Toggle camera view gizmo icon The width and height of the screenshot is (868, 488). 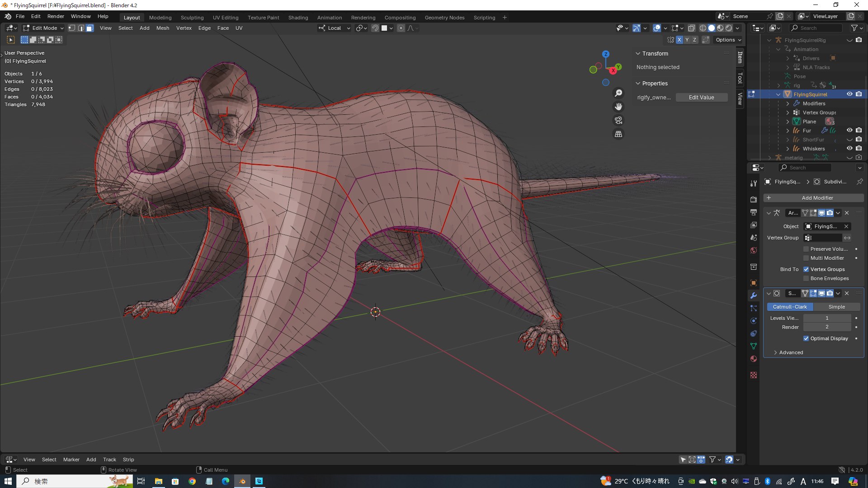click(618, 120)
